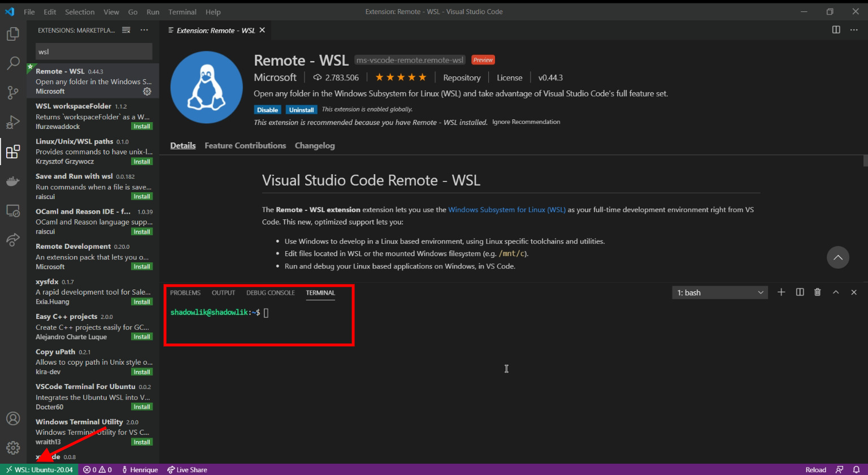Open Windows Subsystem for Linux (WSL) link
868x475 pixels.
[507, 209]
